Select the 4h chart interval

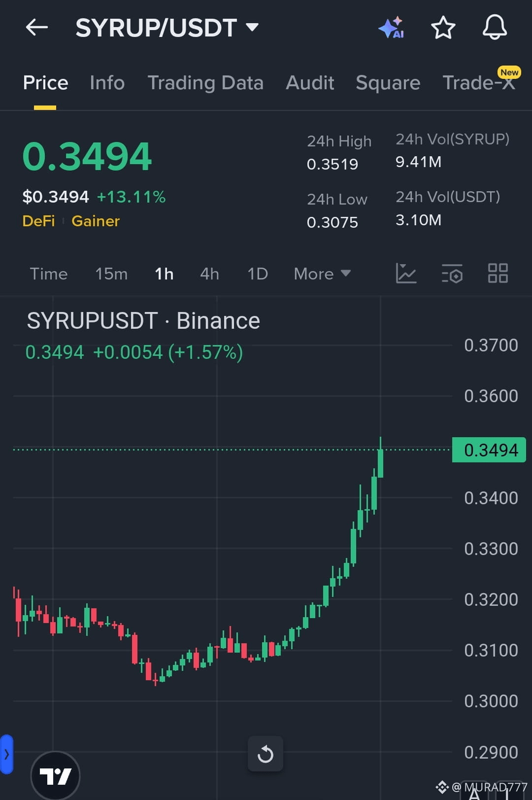pos(209,274)
